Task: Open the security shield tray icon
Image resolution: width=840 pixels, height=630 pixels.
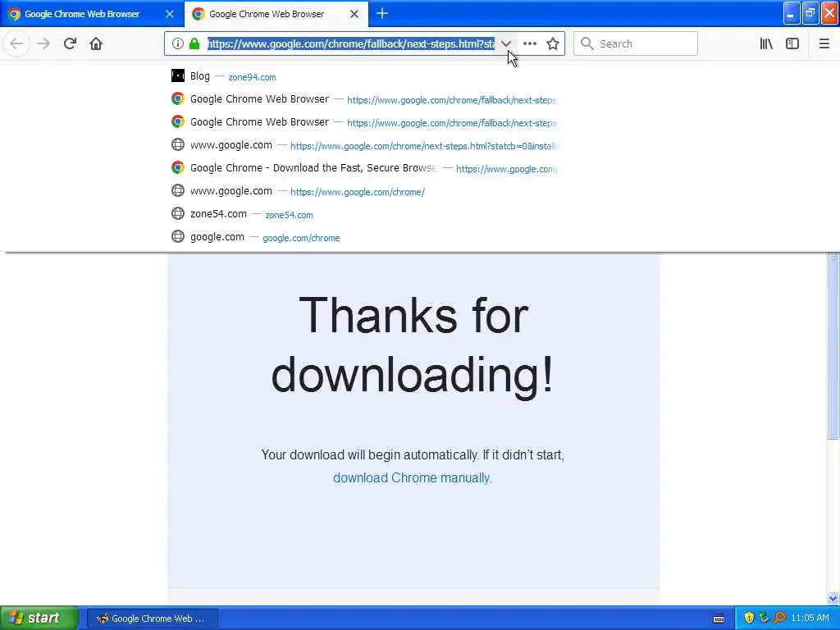Action: click(749, 619)
